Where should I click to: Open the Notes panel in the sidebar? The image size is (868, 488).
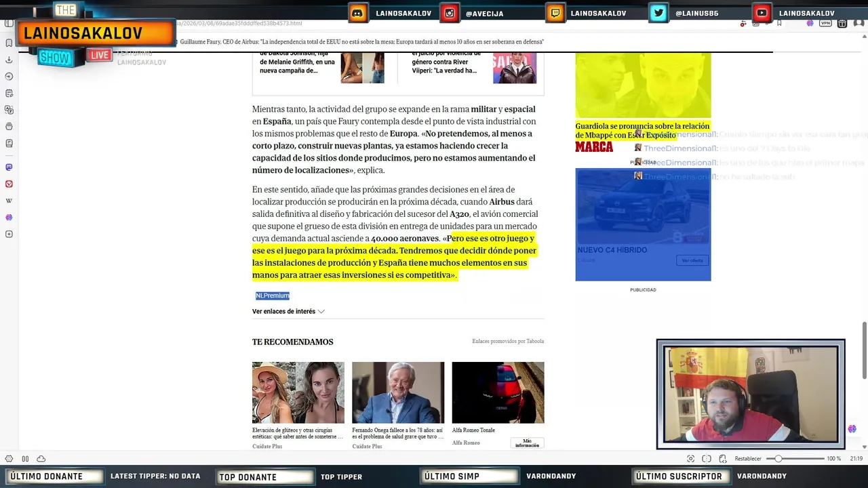tap(9, 93)
